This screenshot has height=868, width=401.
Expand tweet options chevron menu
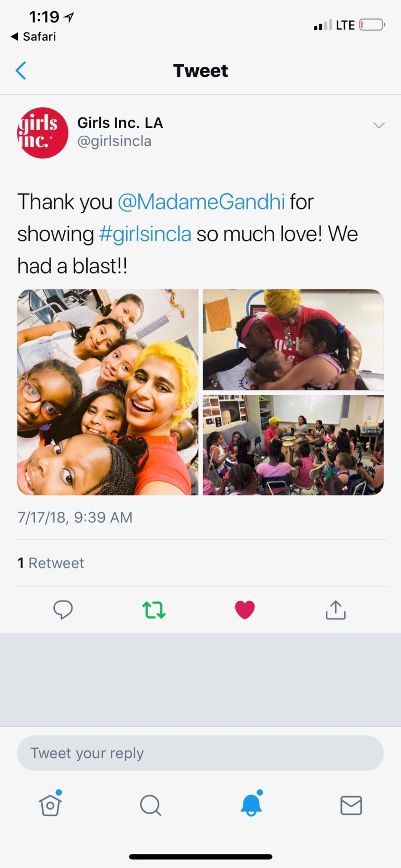pos(379,125)
